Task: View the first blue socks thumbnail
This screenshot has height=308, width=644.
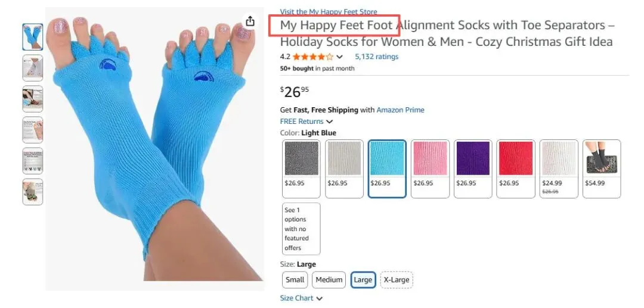Action: click(32, 37)
